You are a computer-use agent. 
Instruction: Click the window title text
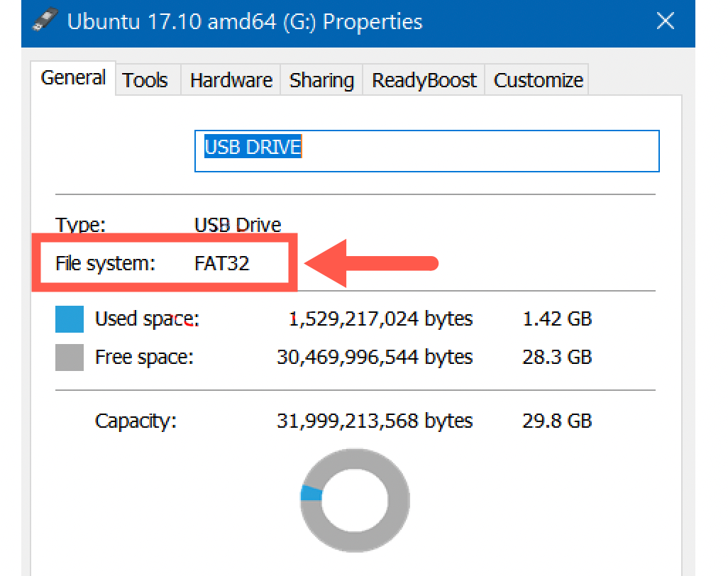245,21
